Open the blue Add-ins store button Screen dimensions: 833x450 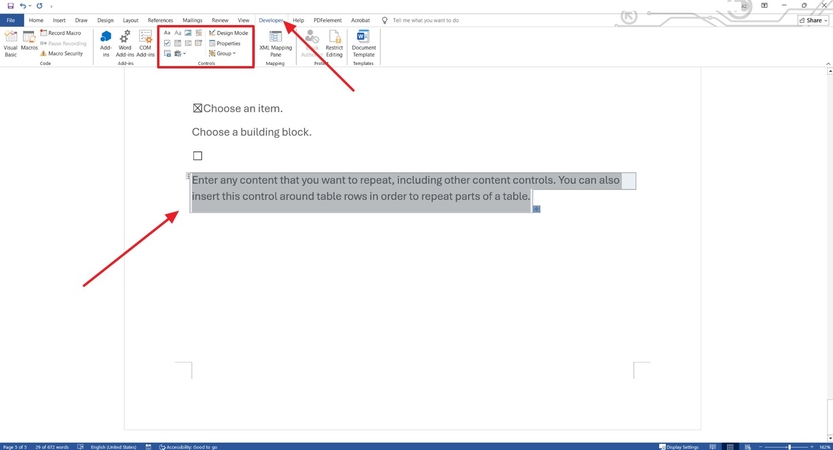(106, 44)
